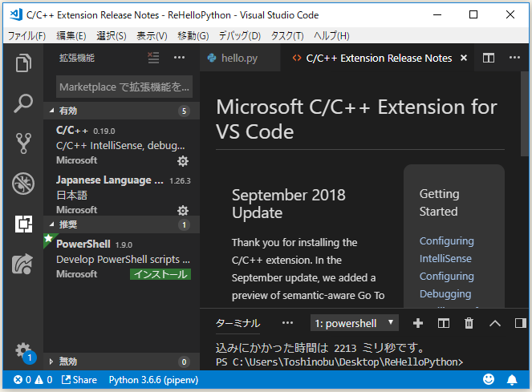Open the Manage gear in activity bar
Screen dimensions: 532x392
pyautogui.click(x=23, y=350)
